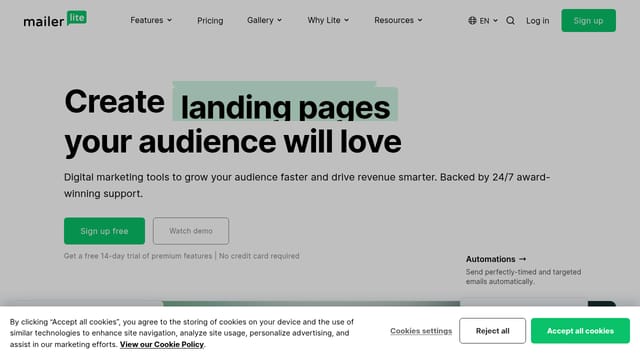Click the MailerLite logo

(55, 19)
